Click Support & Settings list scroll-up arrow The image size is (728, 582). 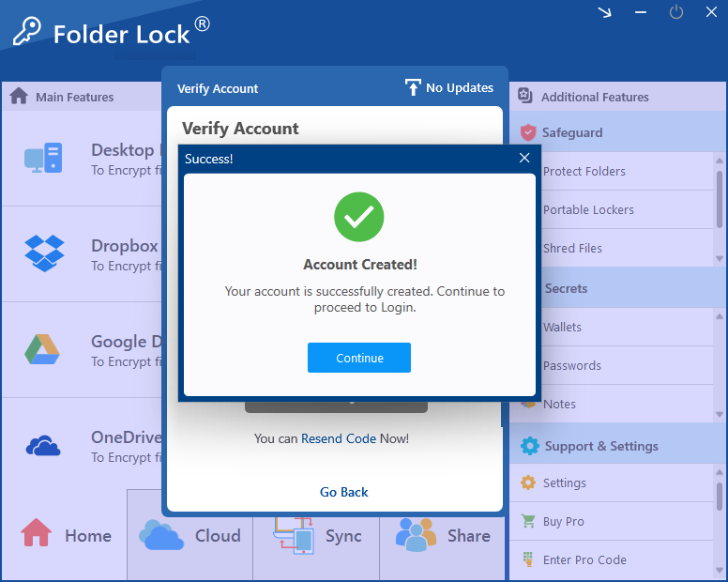coord(720,472)
